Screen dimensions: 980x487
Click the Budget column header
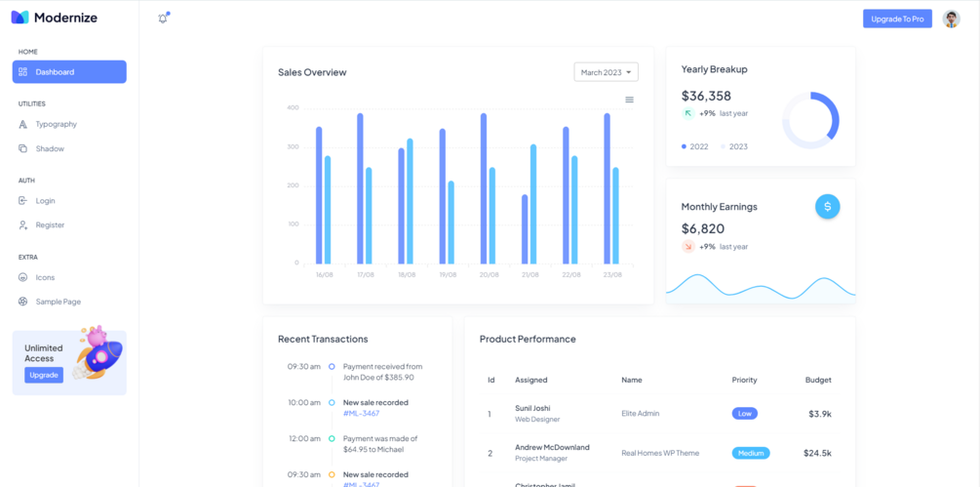click(x=818, y=380)
